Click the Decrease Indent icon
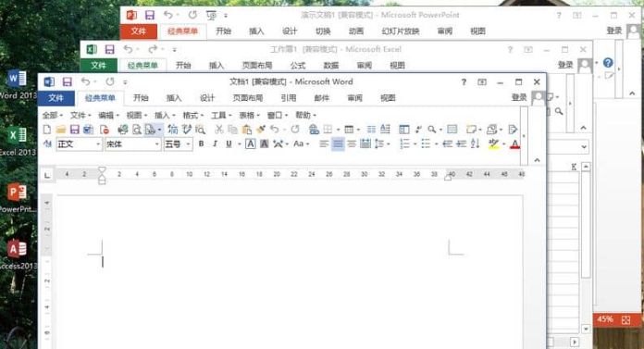Viewport: 644px width, 349px height. (x=448, y=143)
